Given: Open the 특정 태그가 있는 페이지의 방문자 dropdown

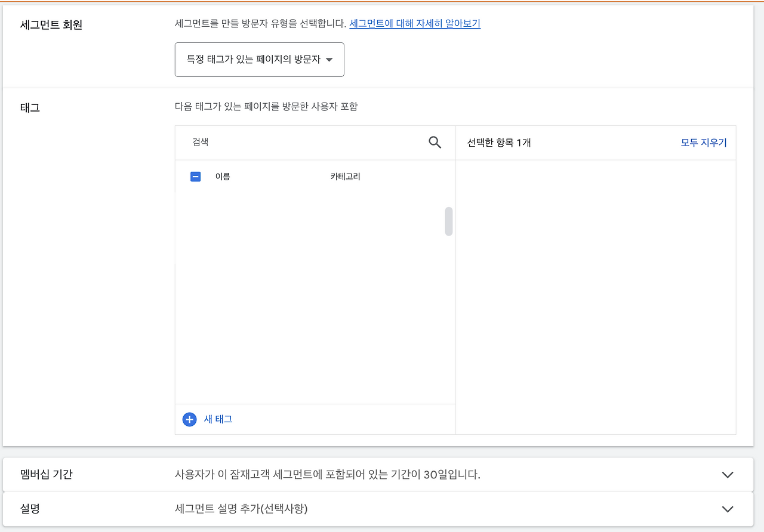Looking at the screenshot, I should click(259, 60).
